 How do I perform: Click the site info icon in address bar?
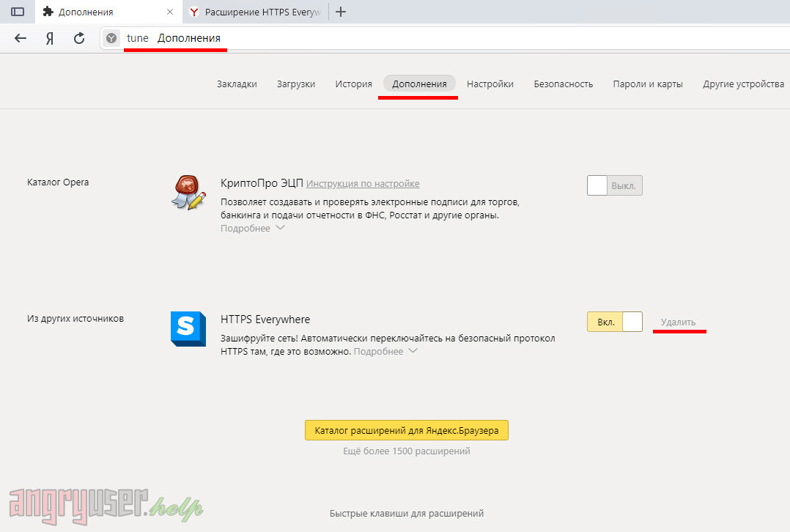(111, 38)
